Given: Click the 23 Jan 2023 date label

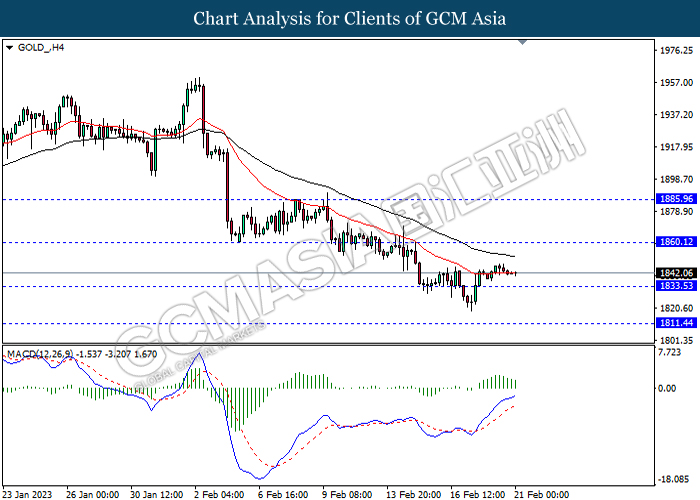Looking at the screenshot, I should click(27, 494).
